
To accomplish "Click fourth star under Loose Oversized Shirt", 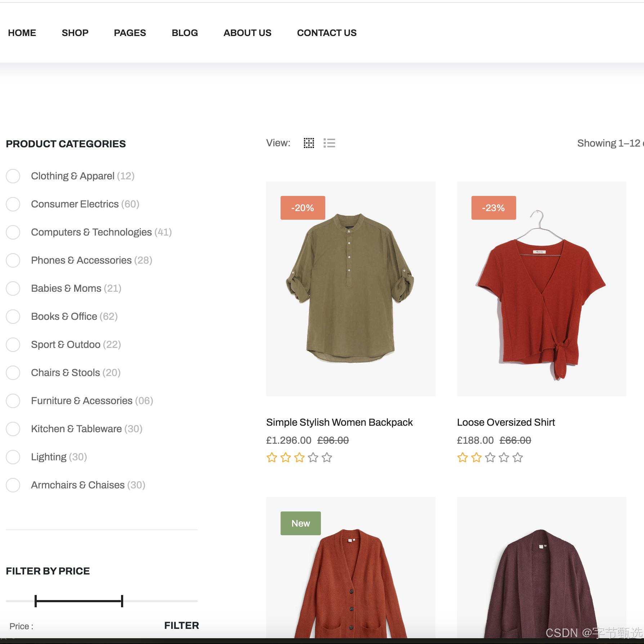I will tap(504, 457).
